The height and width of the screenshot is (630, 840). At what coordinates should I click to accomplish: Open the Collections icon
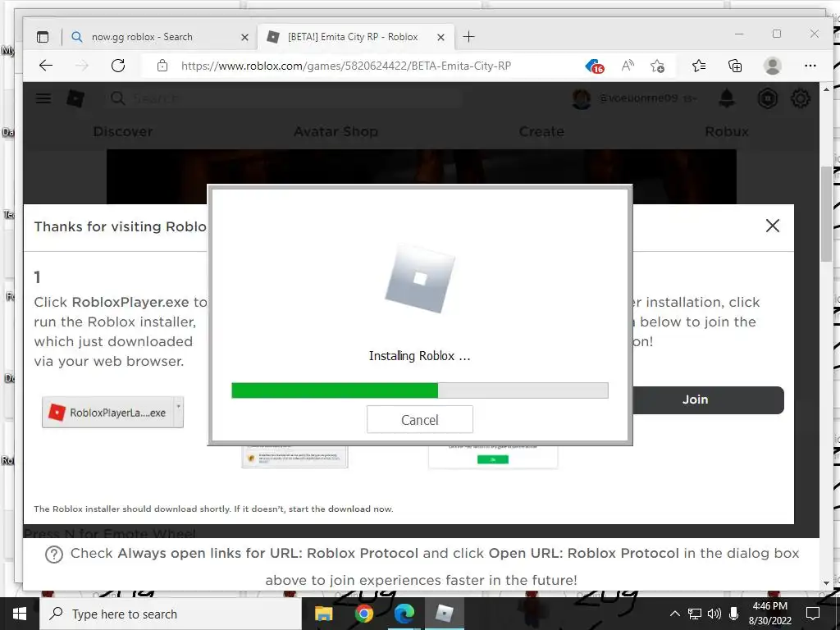point(735,66)
